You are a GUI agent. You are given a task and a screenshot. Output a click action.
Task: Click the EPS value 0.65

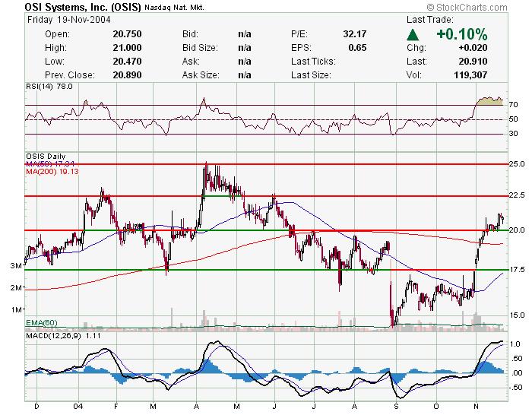(357, 48)
